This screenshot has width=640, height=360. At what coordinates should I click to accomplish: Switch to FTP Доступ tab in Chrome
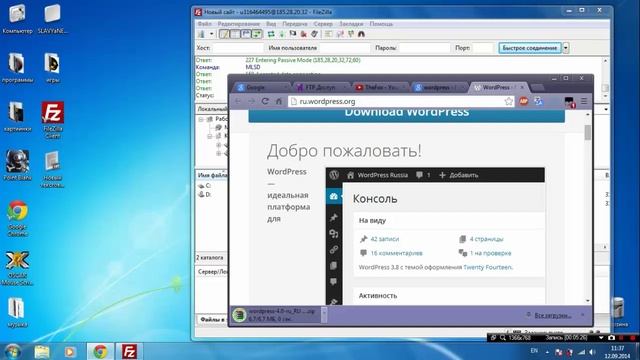321,87
